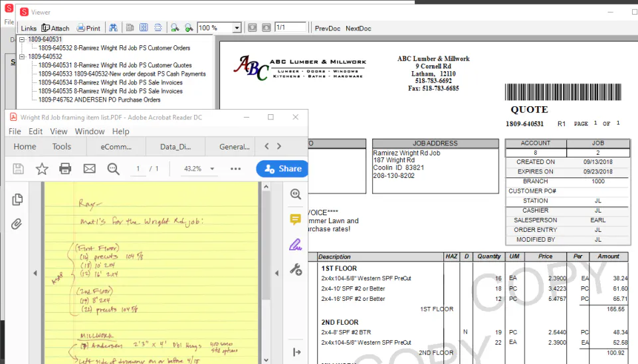Click the envelope email icon in Acrobat
638x364 pixels.
coord(90,169)
